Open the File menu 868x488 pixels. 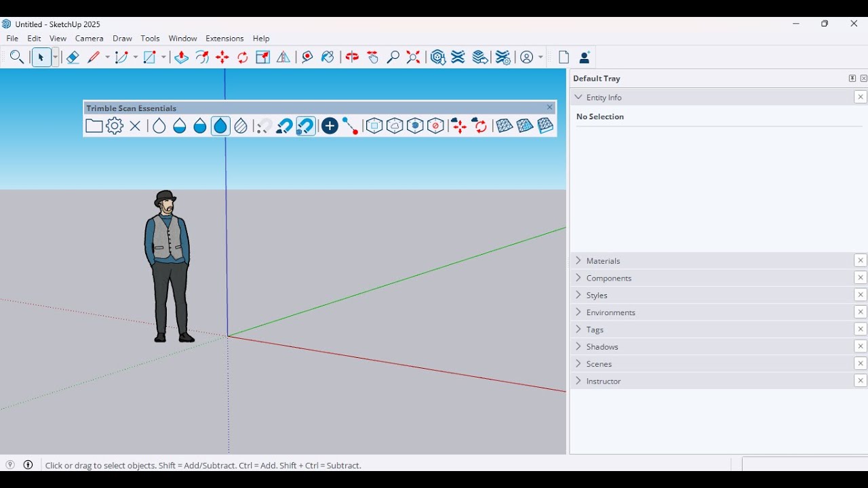coord(12,39)
